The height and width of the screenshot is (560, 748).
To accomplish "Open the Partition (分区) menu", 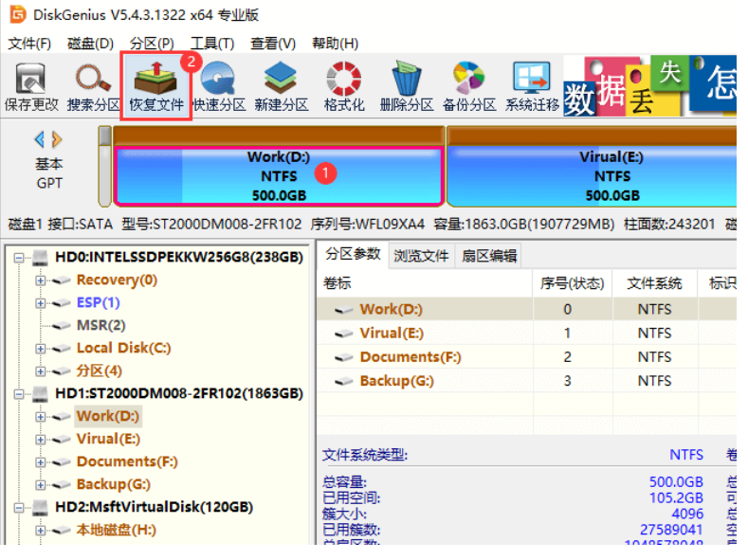I will [152, 44].
